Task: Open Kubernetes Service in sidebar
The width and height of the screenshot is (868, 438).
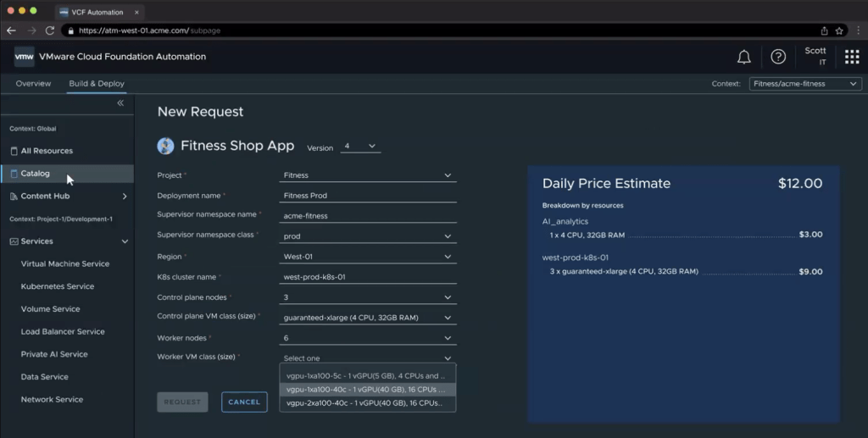Action: 58,286
